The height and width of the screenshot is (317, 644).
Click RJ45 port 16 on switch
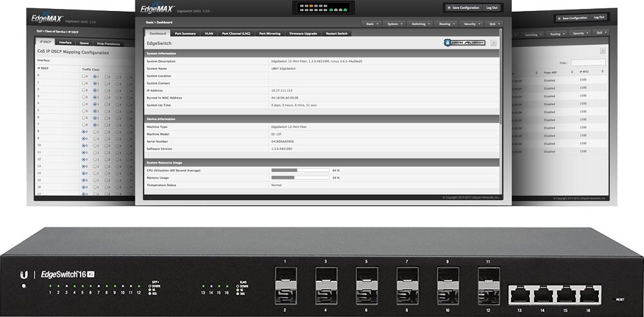pyautogui.click(x=589, y=295)
